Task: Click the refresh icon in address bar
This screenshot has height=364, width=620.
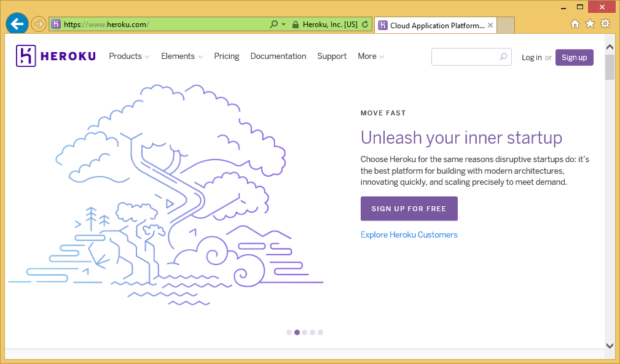Action: click(365, 25)
